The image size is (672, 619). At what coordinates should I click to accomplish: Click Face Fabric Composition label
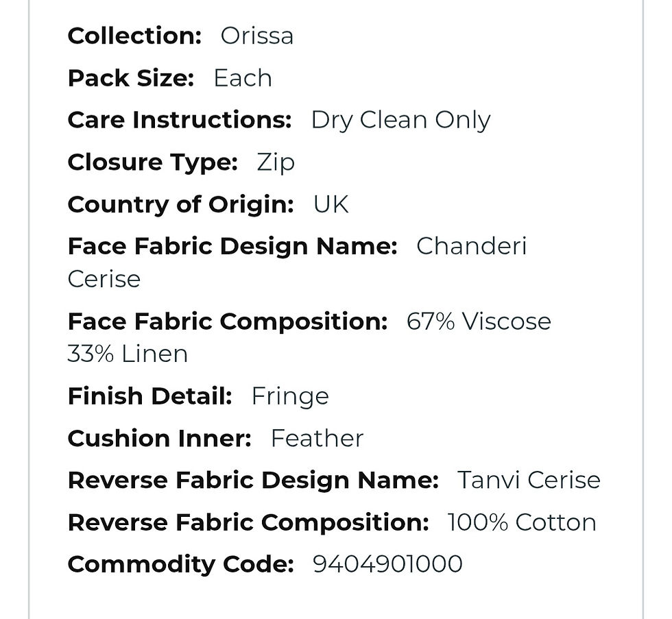click(x=228, y=321)
